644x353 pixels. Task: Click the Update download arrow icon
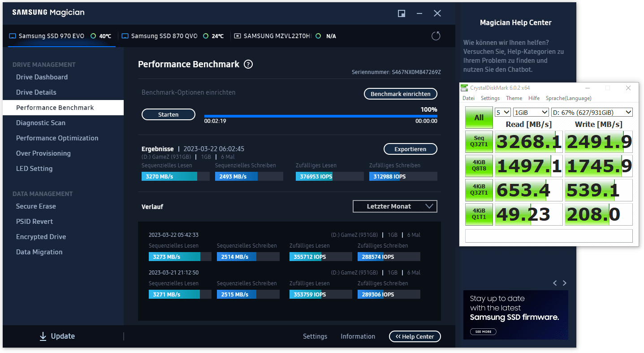pyautogui.click(x=43, y=336)
